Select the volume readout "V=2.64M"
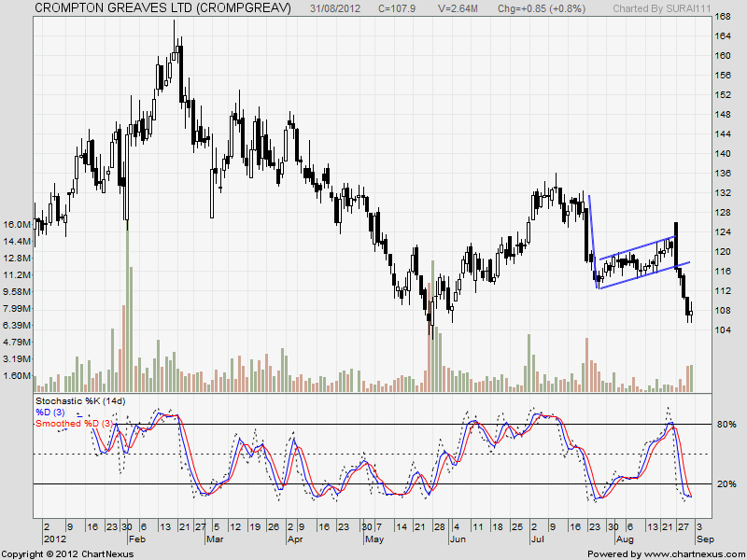 (458, 8)
